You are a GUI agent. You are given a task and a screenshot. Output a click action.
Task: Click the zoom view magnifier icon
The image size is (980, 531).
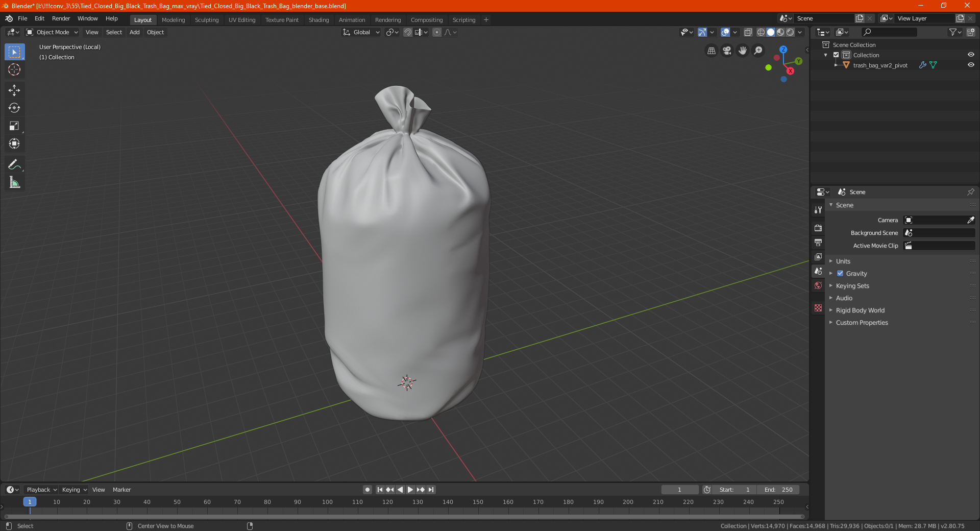click(758, 51)
